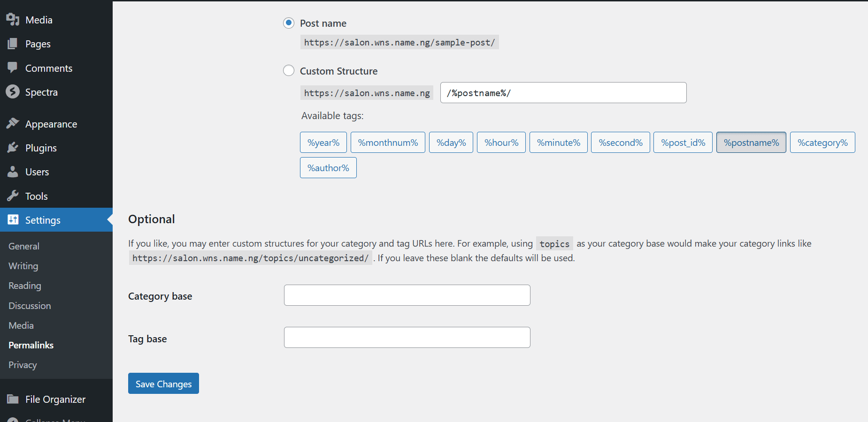Image resolution: width=868 pixels, height=422 pixels.
Task: Focus the Tag base input field
Action: coord(407,337)
